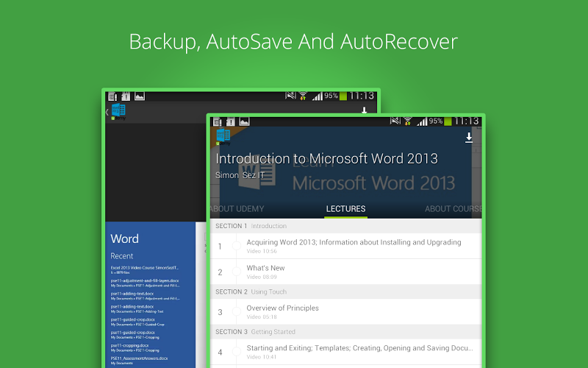Screen dimensions: 588x368
Task: Tap the Udemy logo on the back video screen
Action: tap(118, 112)
